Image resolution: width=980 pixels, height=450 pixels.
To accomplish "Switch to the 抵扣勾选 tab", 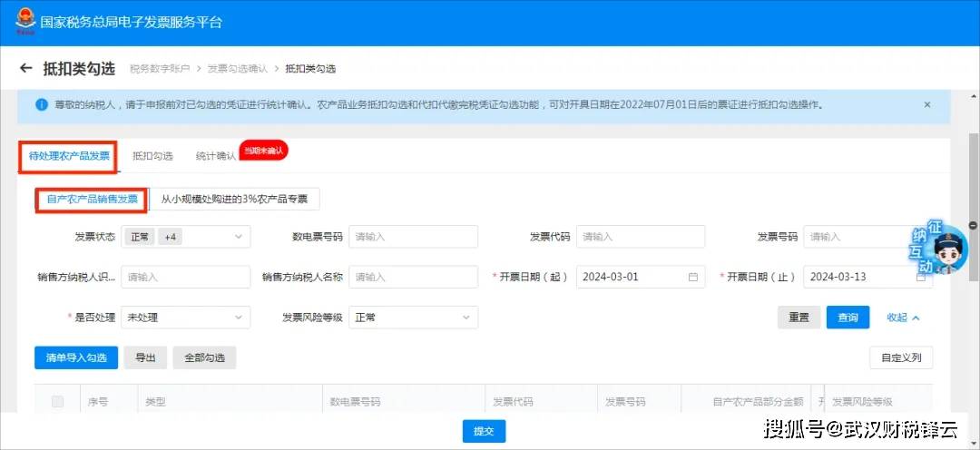I will click(152, 156).
